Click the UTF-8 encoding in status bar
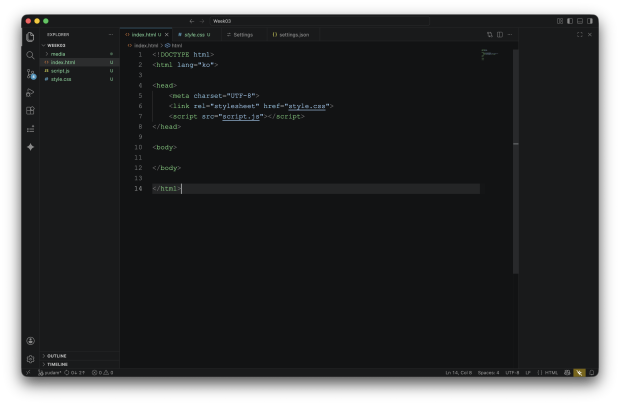The height and width of the screenshot is (405, 620). pyautogui.click(x=512, y=372)
